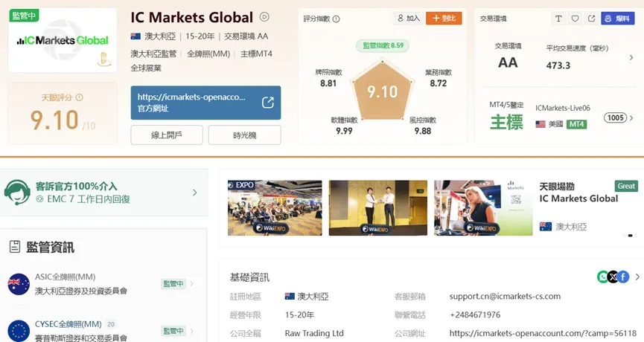Click the ASIC Australia flag icon
The width and height of the screenshot is (644, 342).
click(19, 284)
